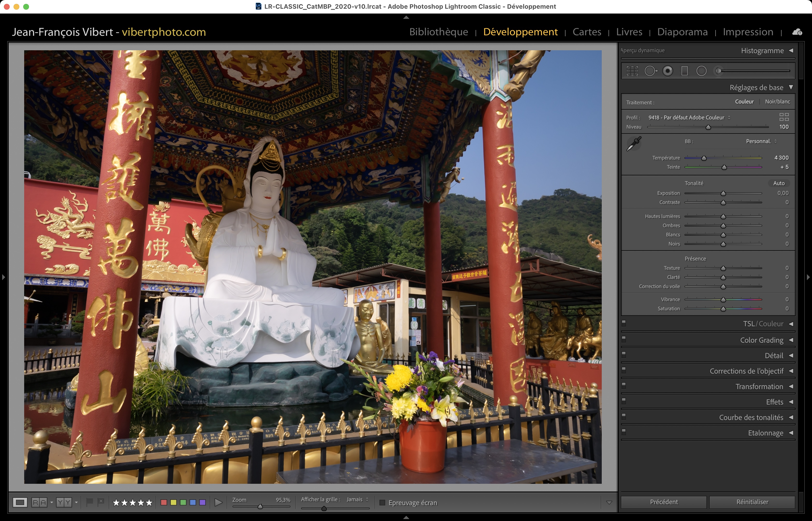Screen dimensions: 812x521
Task: Enable the Epreuvage écran checkbox
Action: coord(382,502)
